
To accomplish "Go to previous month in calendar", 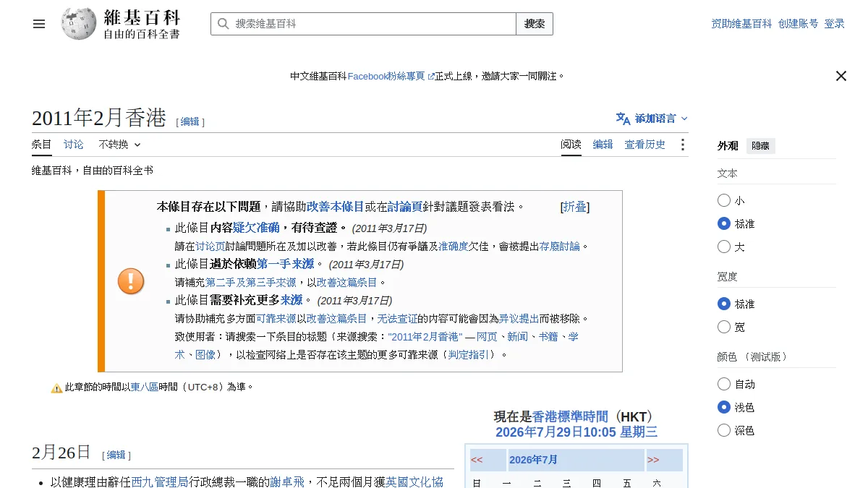I will 477,460.
